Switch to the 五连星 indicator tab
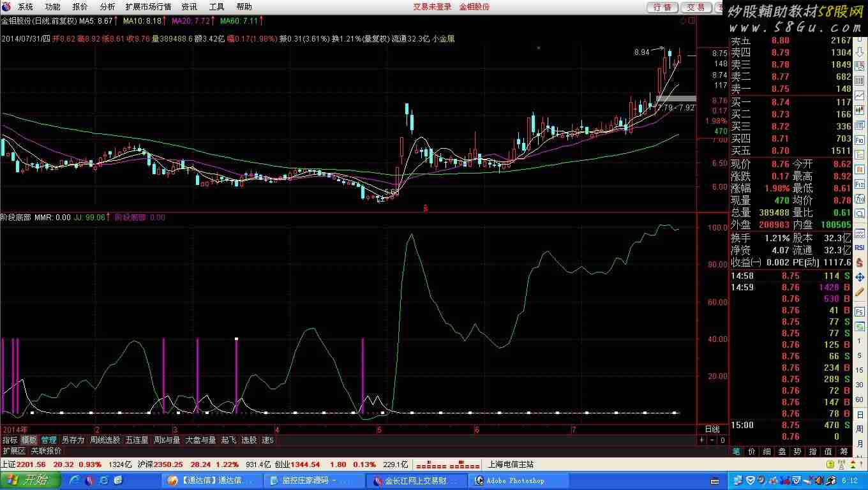Image resolution: width=868 pixels, height=490 pixels. pos(137,440)
